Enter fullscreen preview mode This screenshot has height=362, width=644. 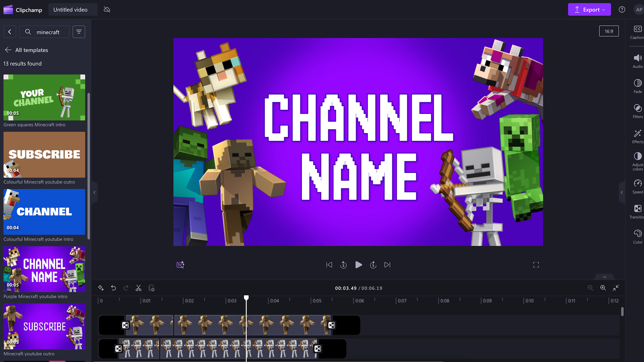[x=536, y=265]
